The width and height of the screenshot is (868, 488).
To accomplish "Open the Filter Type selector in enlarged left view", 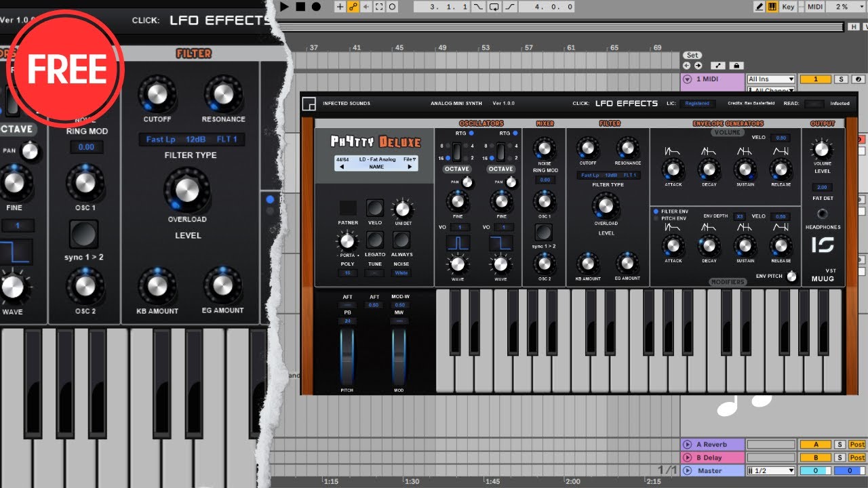I will click(x=192, y=140).
